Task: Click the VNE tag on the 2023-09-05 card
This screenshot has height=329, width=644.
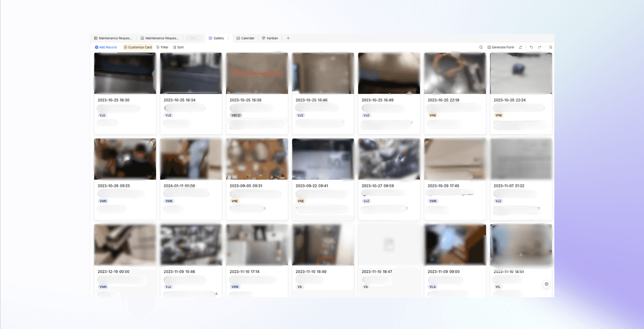Action: [234, 201]
